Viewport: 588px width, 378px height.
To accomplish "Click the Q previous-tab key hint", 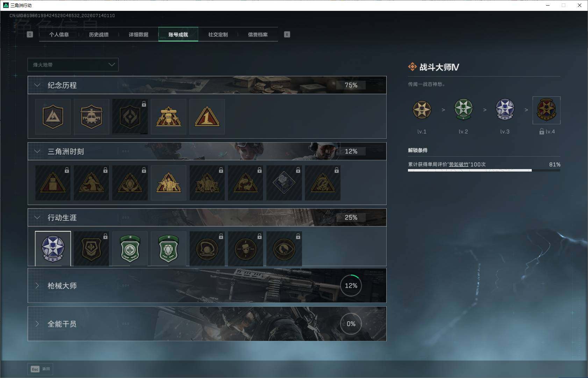I will [x=30, y=34].
